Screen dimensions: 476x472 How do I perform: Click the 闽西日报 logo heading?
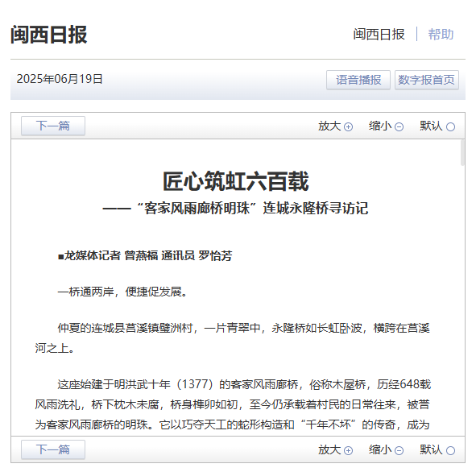(x=49, y=35)
